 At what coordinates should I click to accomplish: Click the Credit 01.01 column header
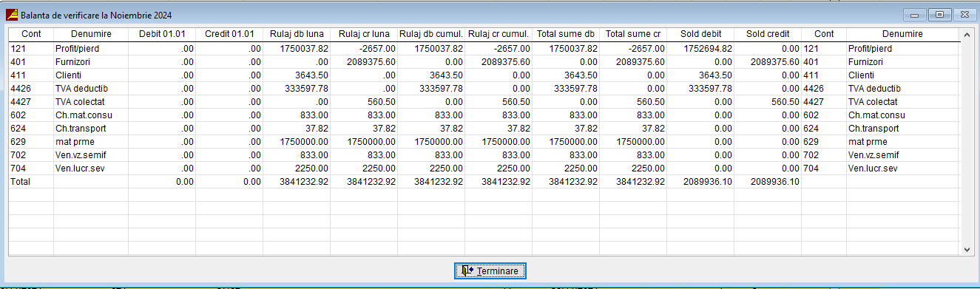click(x=229, y=34)
